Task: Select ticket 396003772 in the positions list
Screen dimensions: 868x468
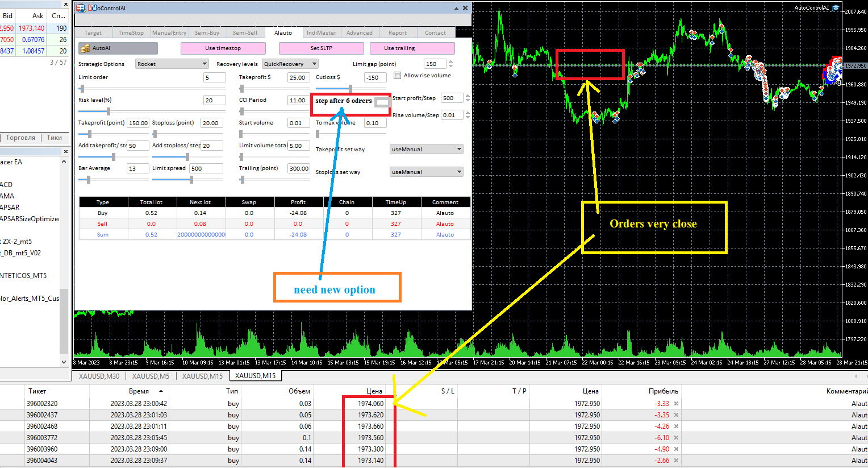Action: coord(42,438)
